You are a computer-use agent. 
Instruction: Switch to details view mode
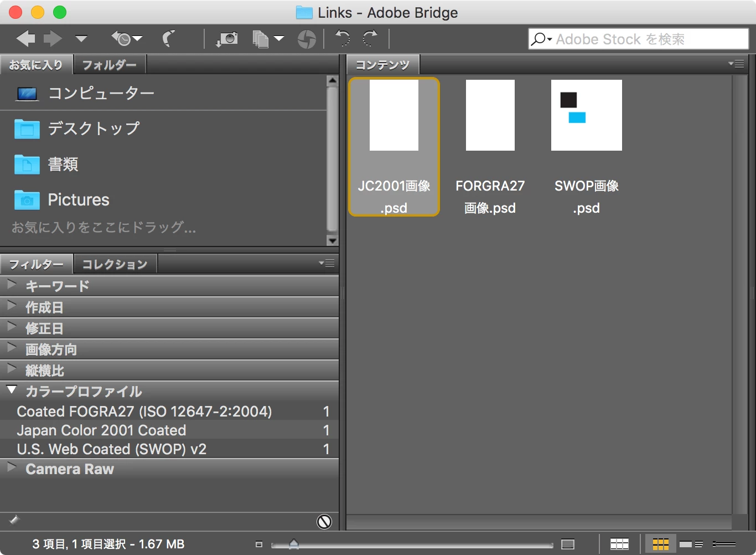pos(691,544)
